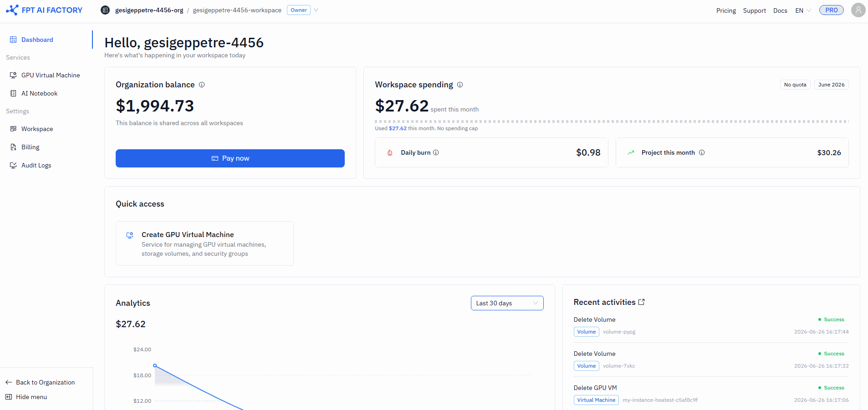
Task: Open Dashboard in the sidebar
Action: [46, 40]
